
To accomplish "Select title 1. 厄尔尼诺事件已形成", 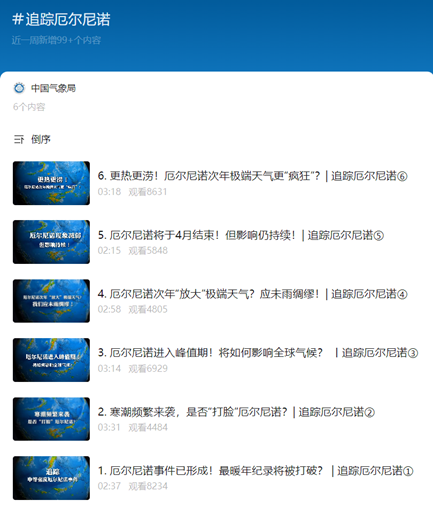I will [256, 471].
